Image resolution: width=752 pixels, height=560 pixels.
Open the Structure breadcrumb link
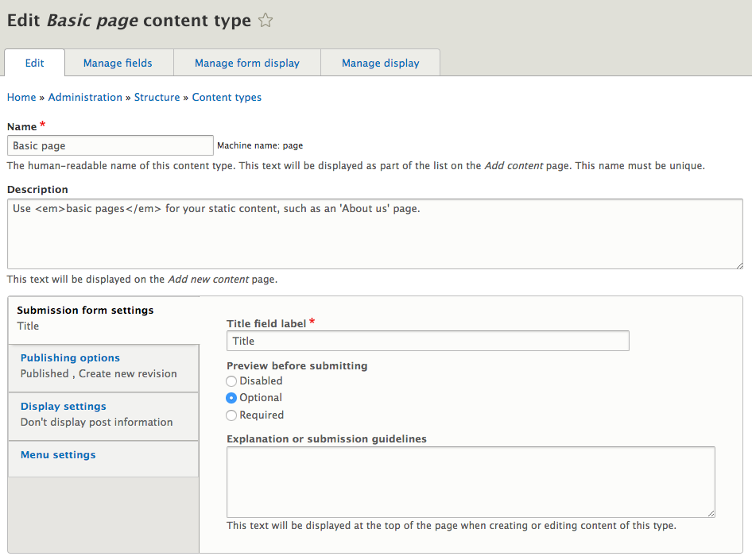157,98
